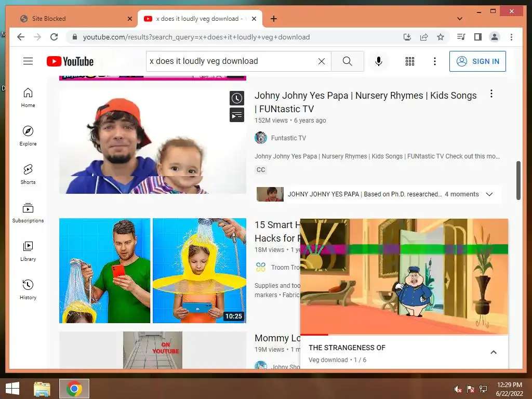Open Library in the sidebar

28,251
